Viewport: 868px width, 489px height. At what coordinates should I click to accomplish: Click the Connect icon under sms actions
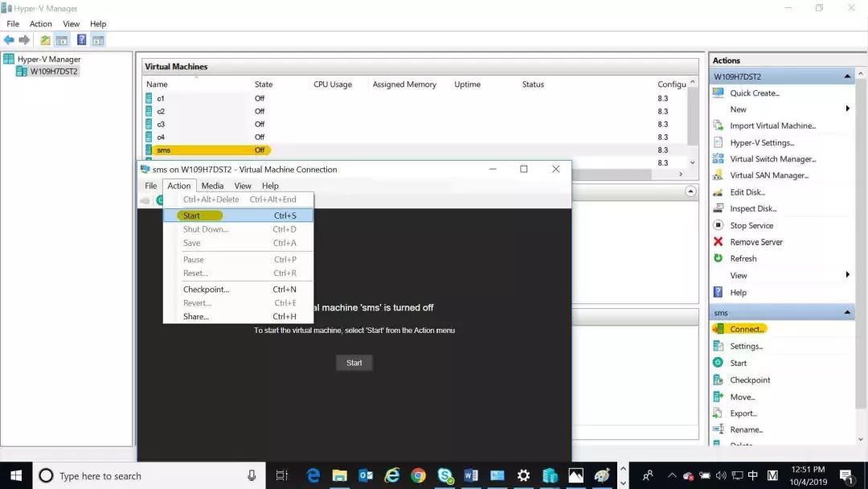719,329
